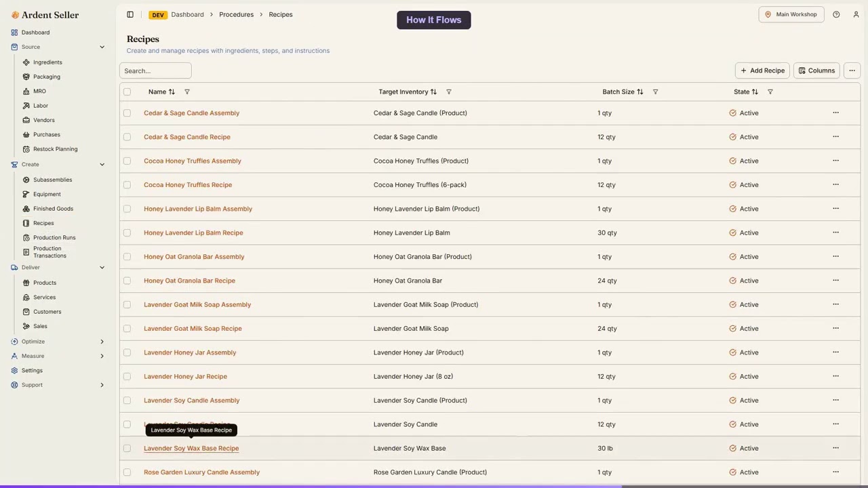The height and width of the screenshot is (488, 868).
Task: Check the Cedar & Sage Candle Assembly row
Action: point(127,113)
